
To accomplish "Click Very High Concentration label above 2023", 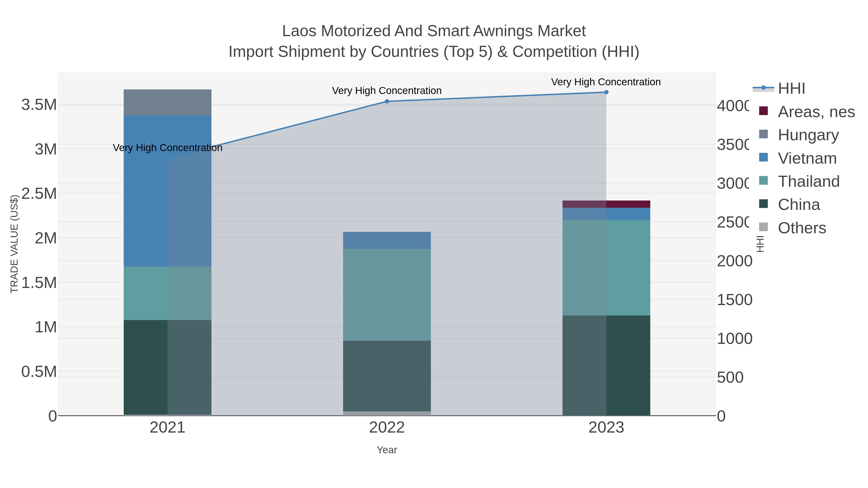I will coord(606,82).
